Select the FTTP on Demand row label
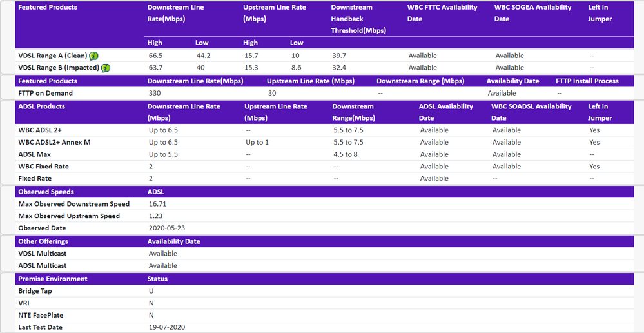 45,93
